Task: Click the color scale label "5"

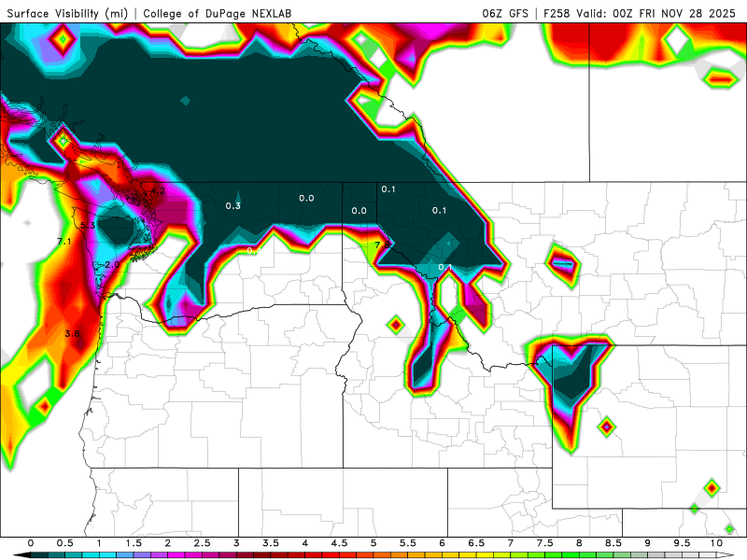Action: pyautogui.click(x=373, y=543)
